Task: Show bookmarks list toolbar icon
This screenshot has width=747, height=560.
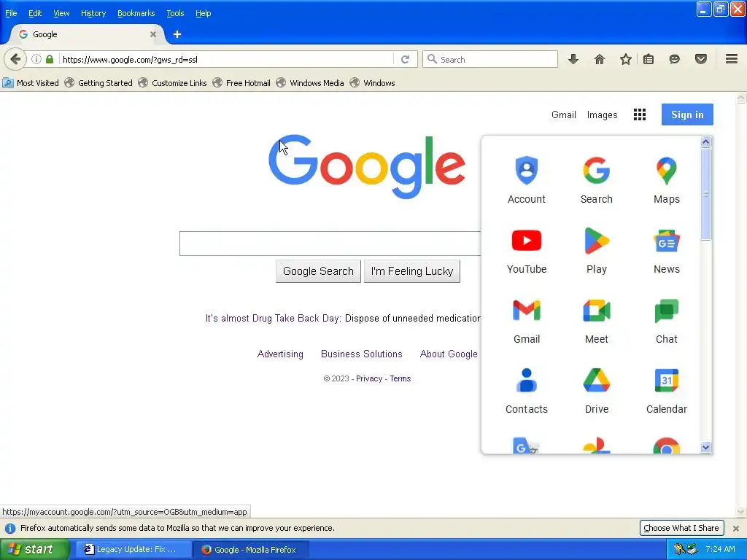Action: (x=649, y=59)
